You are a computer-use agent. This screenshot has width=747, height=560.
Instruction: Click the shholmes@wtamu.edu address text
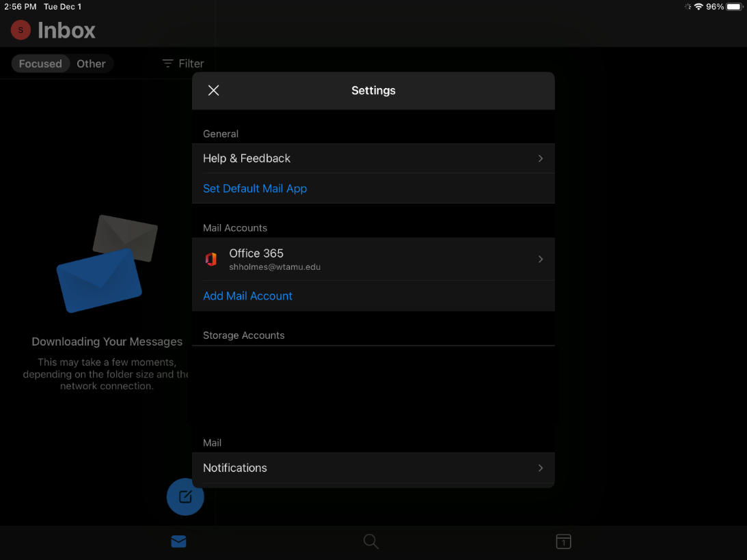pyautogui.click(x=275, y=267)
